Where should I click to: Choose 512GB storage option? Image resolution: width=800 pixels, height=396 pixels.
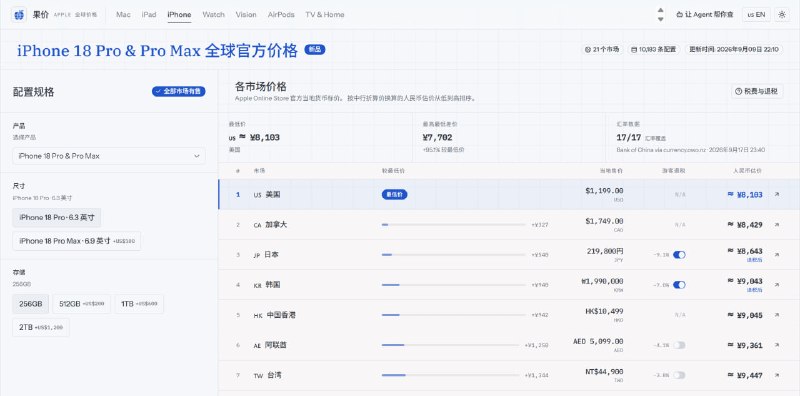pos(82,304)
